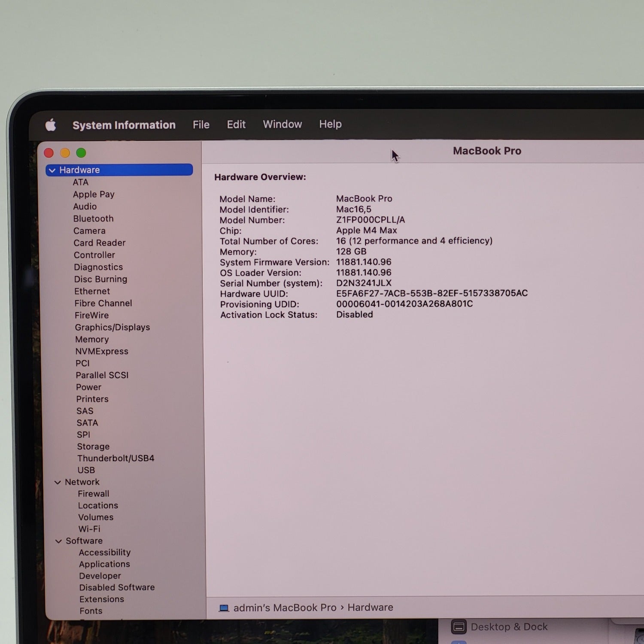Viewport: 644px width, 644px height.
Task: Collapse the Network section chevron
Action: pos(58,483)
